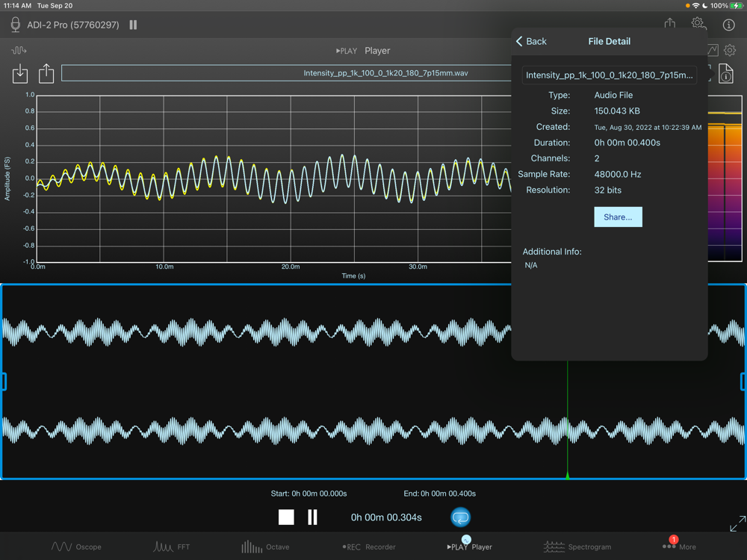Import a file with the download icon

click(20, 73)
